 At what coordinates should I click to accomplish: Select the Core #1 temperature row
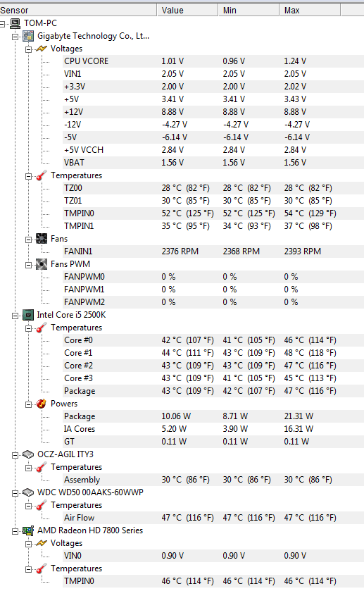tap(213, 353)
